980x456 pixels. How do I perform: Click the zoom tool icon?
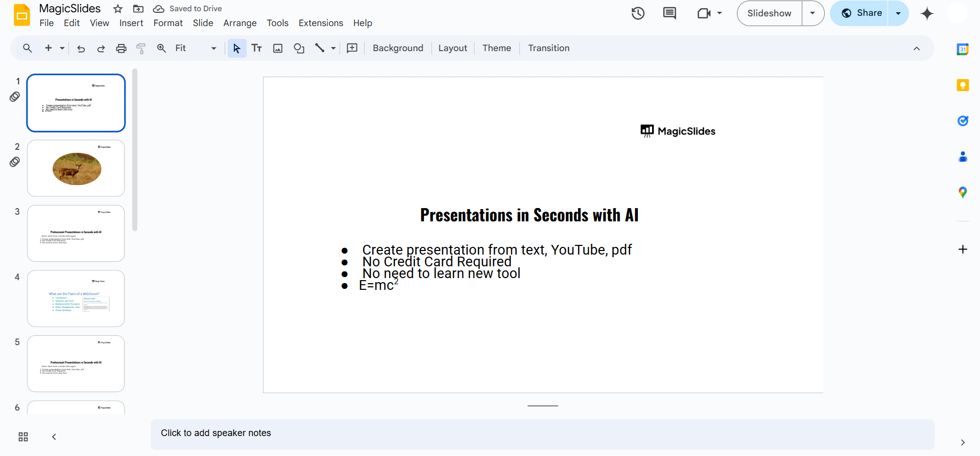(x=161, y=48)
